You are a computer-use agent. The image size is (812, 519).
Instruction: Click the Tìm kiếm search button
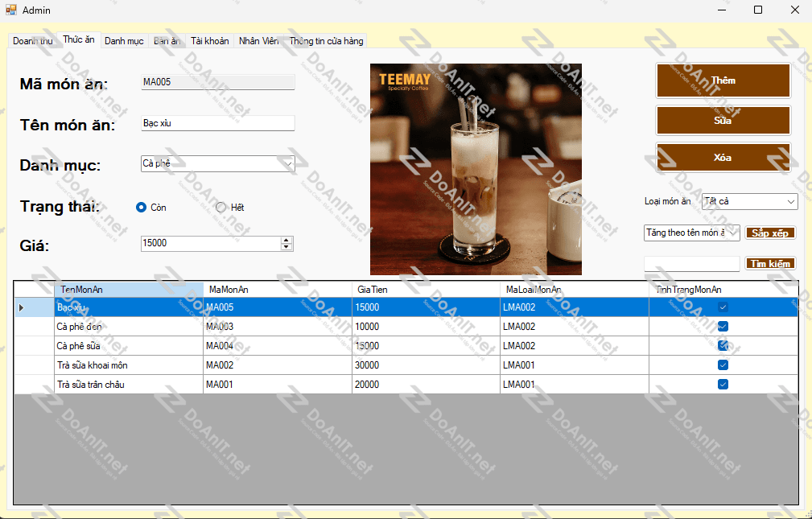click(771, 264)
